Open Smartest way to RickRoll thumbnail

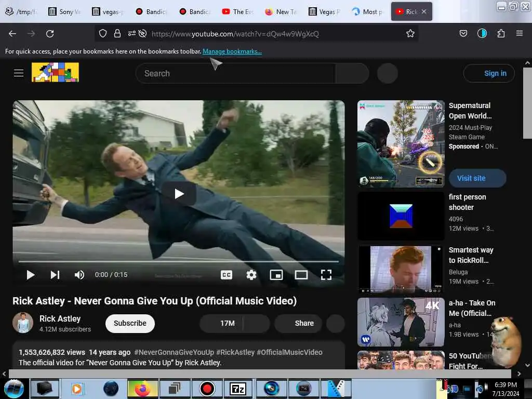pos(401,269)
